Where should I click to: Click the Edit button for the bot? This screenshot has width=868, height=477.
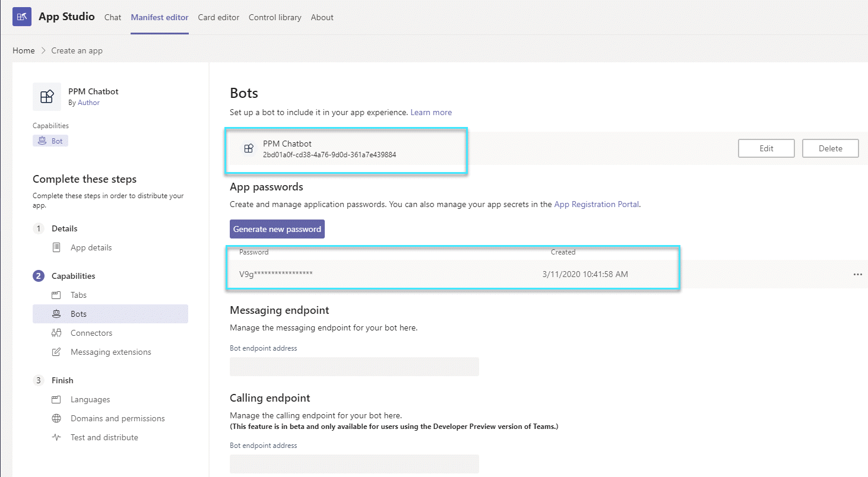(x=766, y=148)
